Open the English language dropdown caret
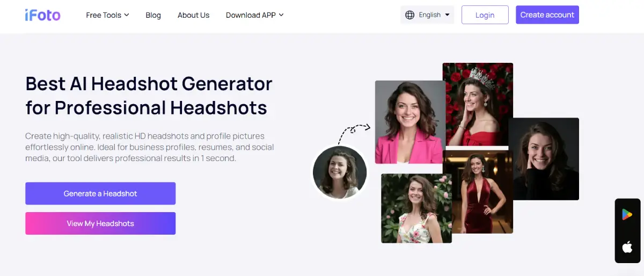The width and height of the screenshot is (644, 276). pyautogui.click(x=448, y=15)
